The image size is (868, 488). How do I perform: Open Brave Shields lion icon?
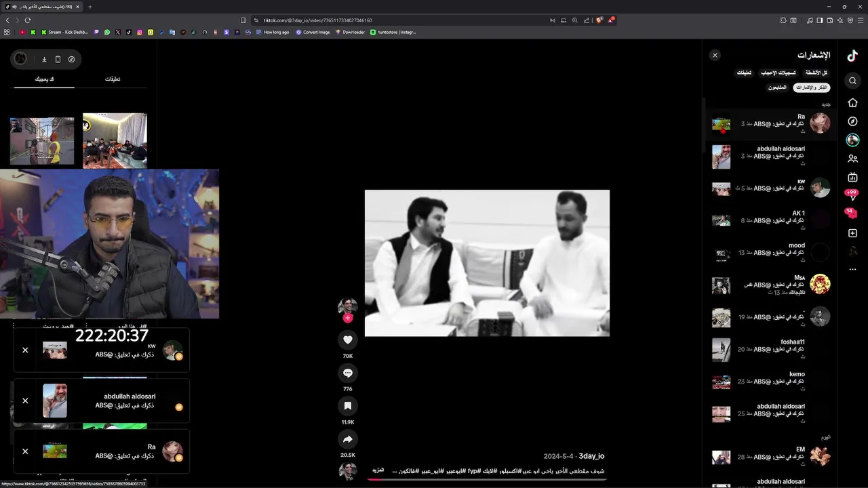(599, 20)
